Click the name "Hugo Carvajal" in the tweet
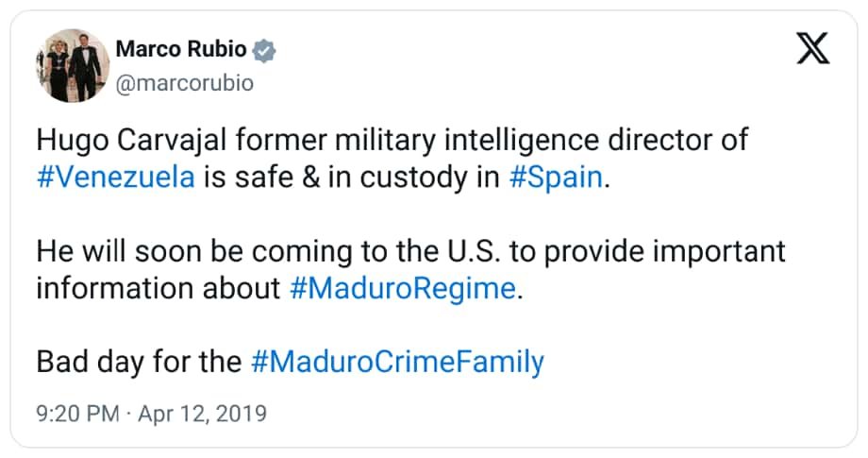This screenshot has height=458, width=868. (x=120, y=141)
